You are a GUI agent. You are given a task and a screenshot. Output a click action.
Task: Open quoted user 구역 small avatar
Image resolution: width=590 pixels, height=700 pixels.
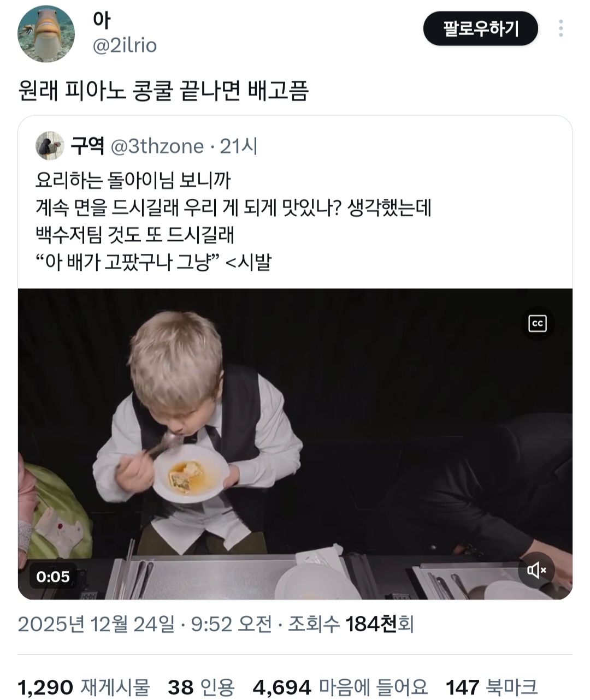(x=50, y=146)
